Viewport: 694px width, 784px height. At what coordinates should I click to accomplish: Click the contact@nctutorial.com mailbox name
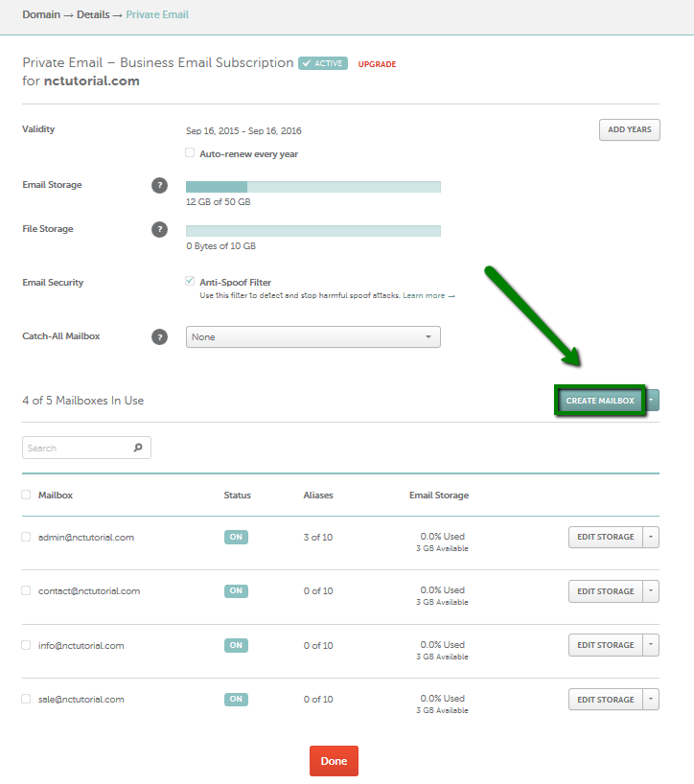pos(89,591)
